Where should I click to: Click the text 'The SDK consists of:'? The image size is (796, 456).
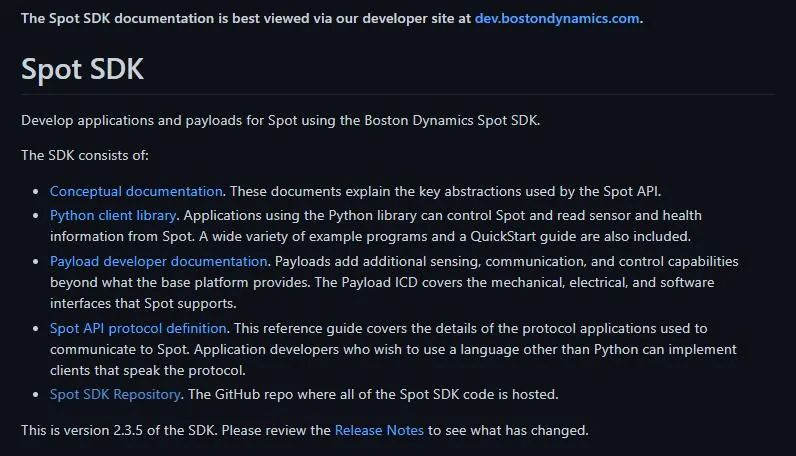(x=85, y=155)
